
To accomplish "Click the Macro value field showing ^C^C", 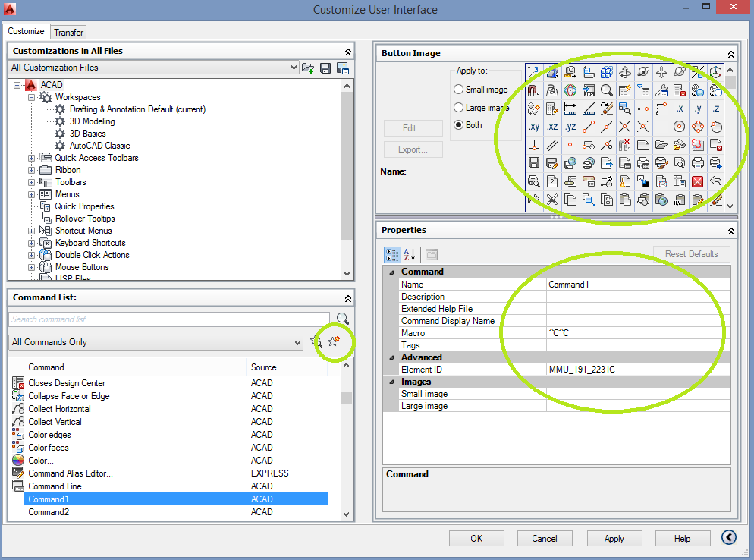I will [x=639, y=333].
